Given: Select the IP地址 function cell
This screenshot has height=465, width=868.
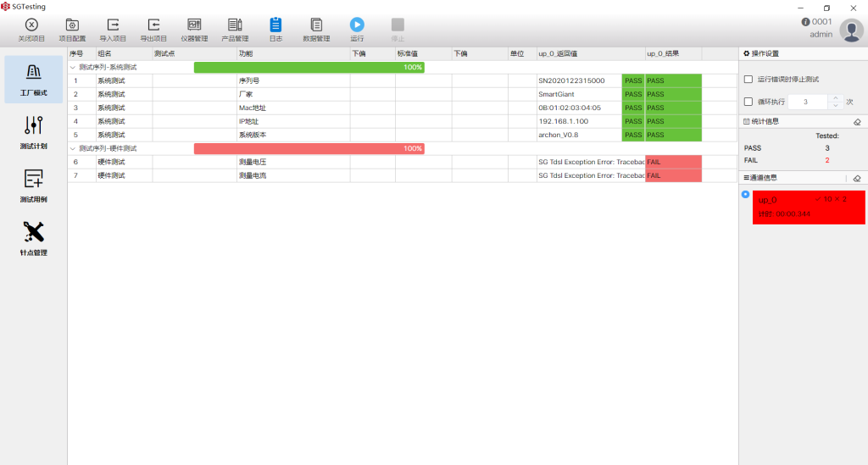Looking at the screenshot, I should tap(293, 122).
